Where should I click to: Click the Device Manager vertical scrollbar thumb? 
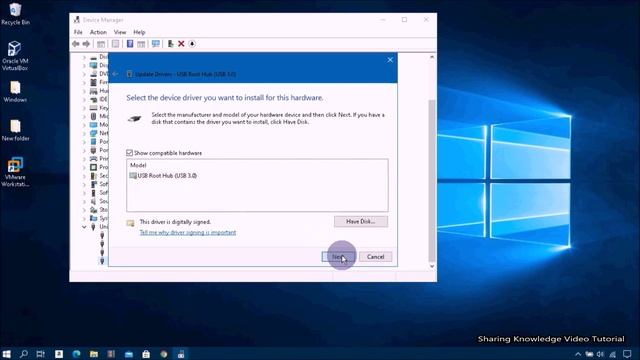[x=432, y=180]
